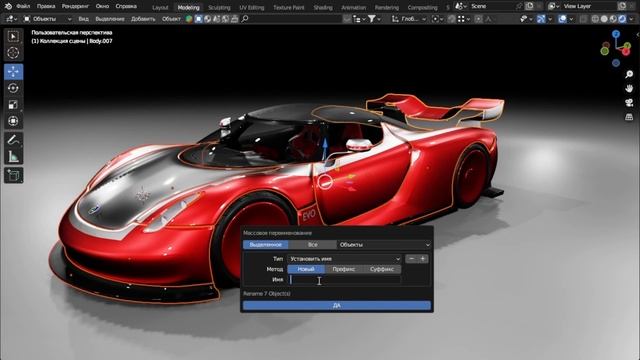Toggle show overlays button
Screen dimensions: 640x360
pyautogui.click(x=563, y=19)
